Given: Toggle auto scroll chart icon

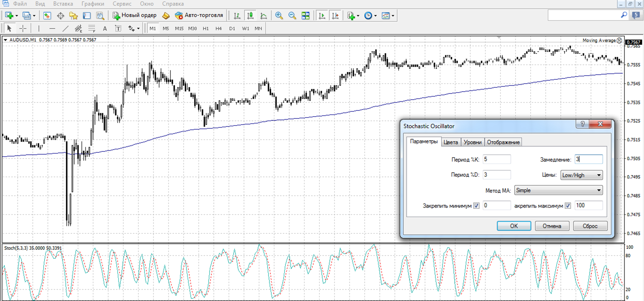Looking at the screenshot, I should pos(322,16).
